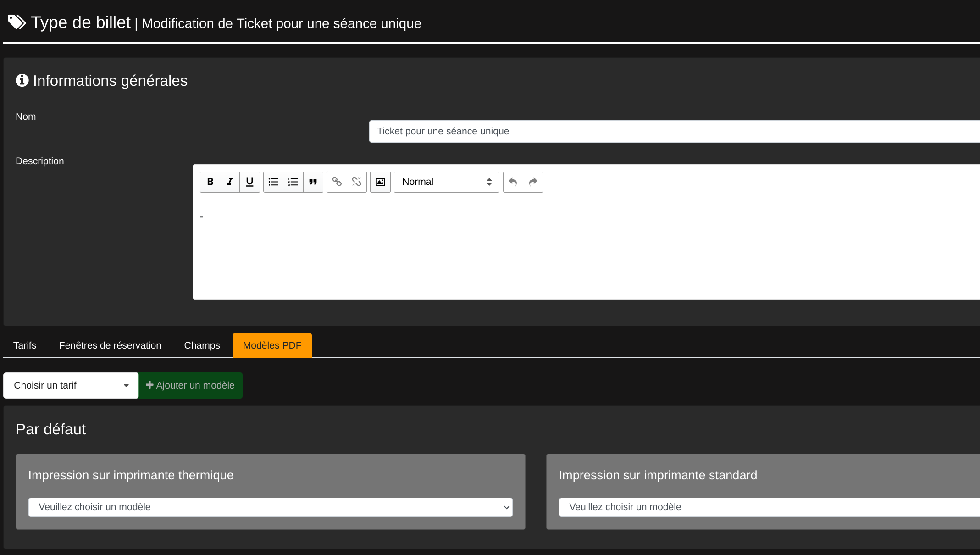Click the Ajouter un modèle button

tap(190, 385)
